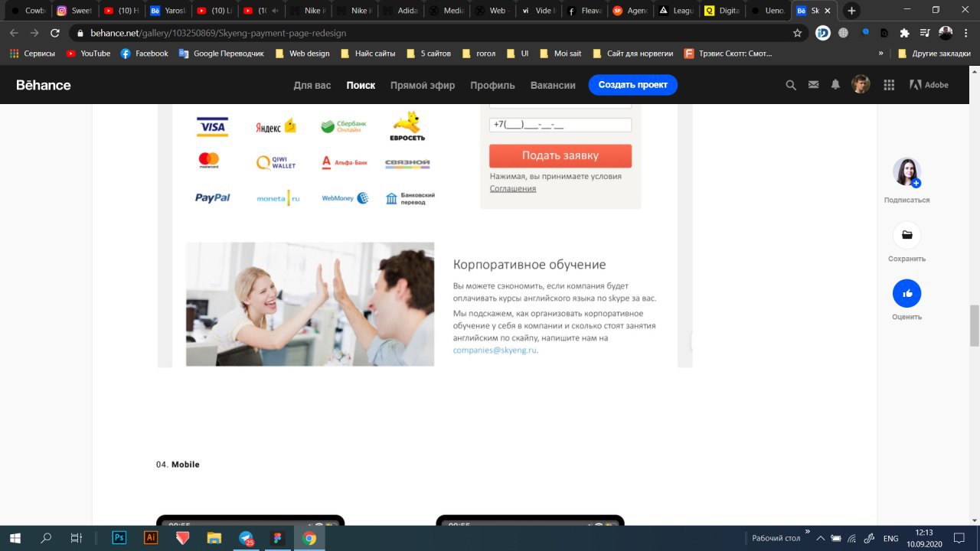Close the active Behance Skyeng tab
980x551 pixels.
coord(827,11)
